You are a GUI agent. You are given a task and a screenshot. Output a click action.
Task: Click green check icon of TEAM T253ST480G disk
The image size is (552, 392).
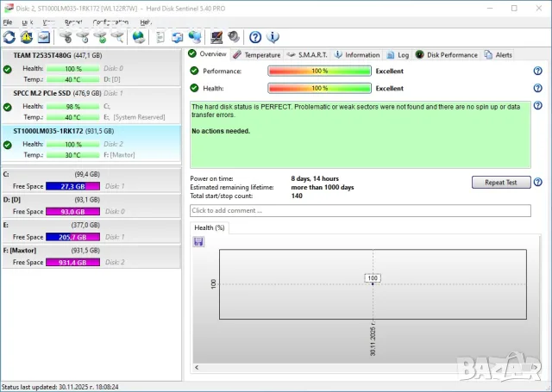click(8, 69)
